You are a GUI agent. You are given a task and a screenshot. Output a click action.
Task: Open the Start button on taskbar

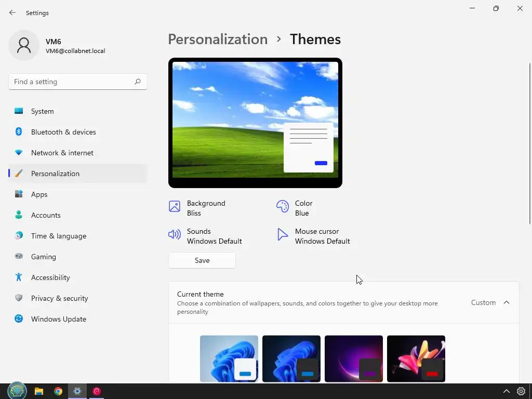tap(17, 391)
